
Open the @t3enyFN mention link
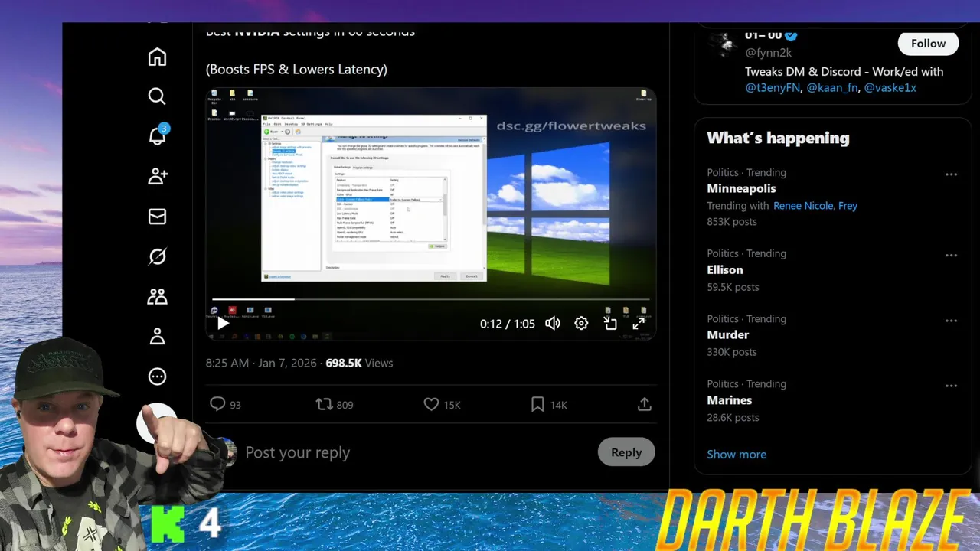(x=773, y=87)
